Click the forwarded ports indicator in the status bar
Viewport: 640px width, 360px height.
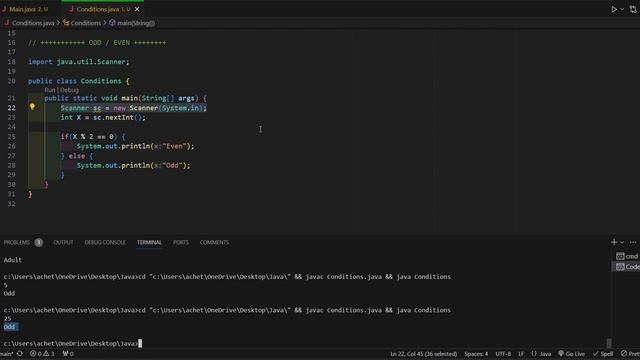68,354
